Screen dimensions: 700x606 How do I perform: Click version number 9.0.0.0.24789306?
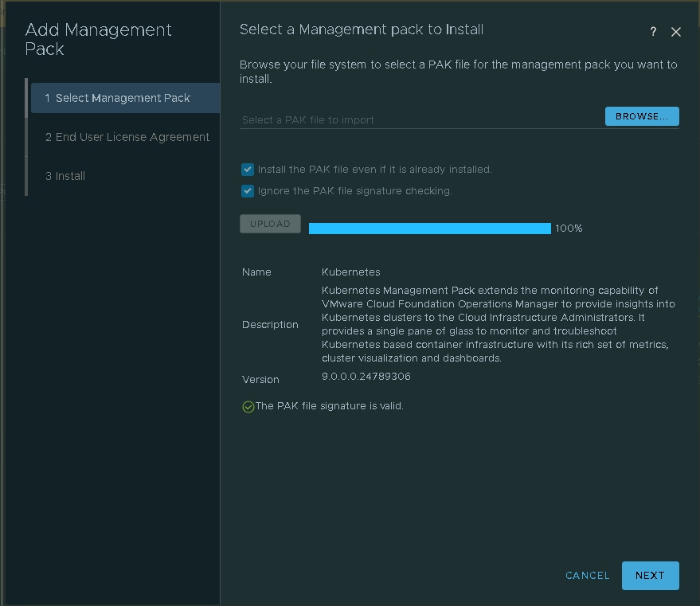point(366,377)
